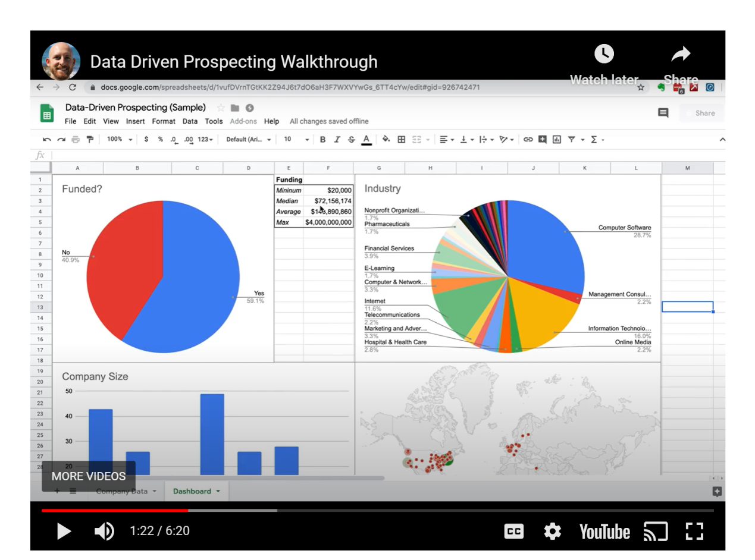Viewport: 755px width, 560px height.
Task: Click the Insert comment icon in toolbar
Action: (543, 140)
